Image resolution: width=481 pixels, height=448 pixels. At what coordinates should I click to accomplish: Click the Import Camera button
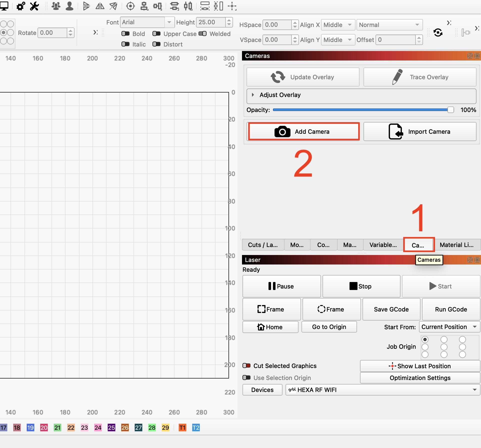420,131
